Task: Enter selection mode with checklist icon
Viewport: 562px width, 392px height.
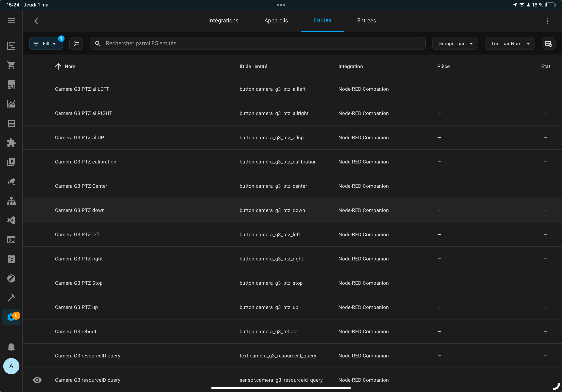Action: click(76, 43)
